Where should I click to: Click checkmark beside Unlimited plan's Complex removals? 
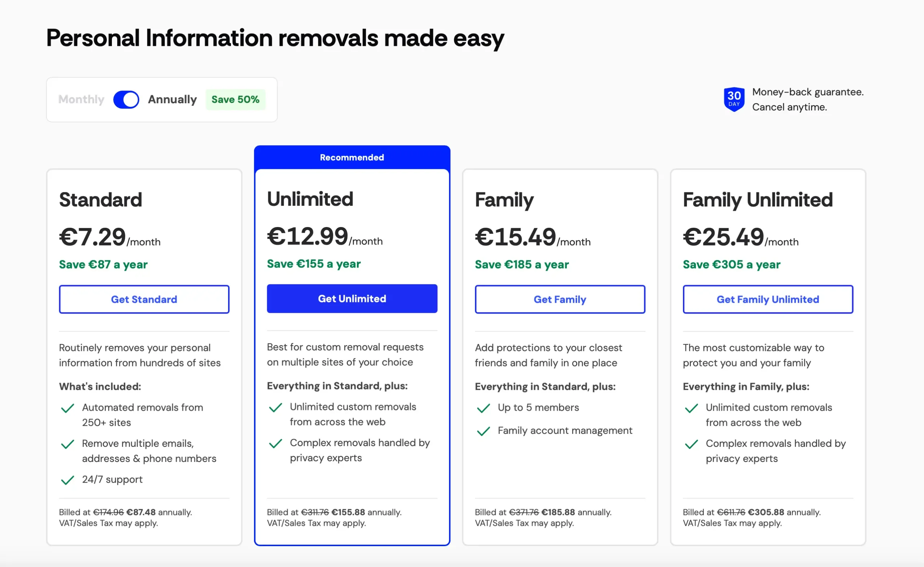275,443
